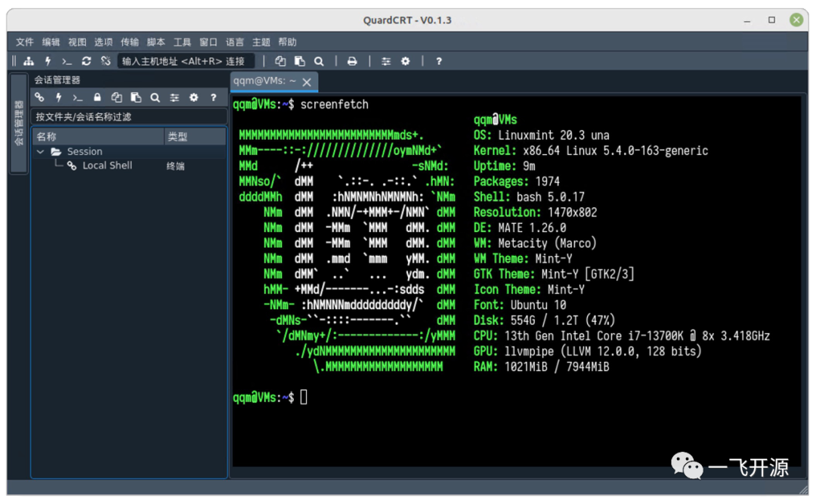Click the lightning quick connect in session manager
816x504 pixels.
coord(59,97)
